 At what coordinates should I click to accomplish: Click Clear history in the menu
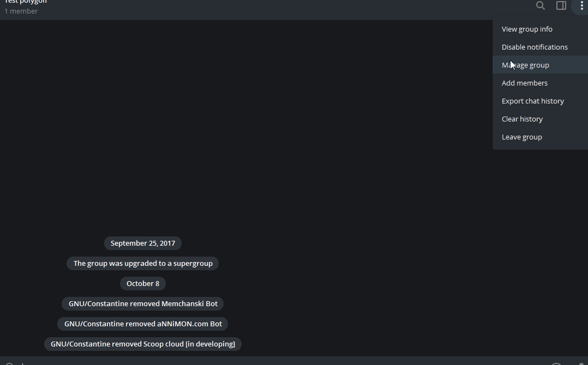click(522, 119)
